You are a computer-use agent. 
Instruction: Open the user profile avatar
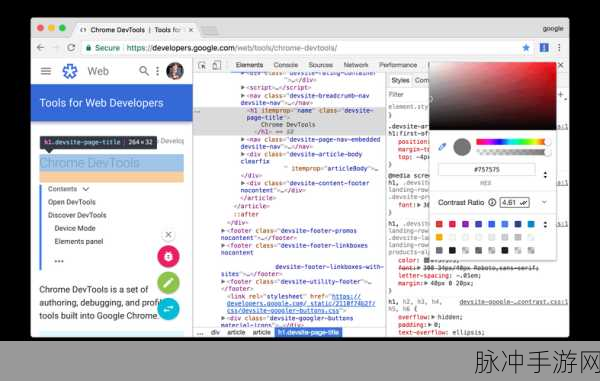175,71
